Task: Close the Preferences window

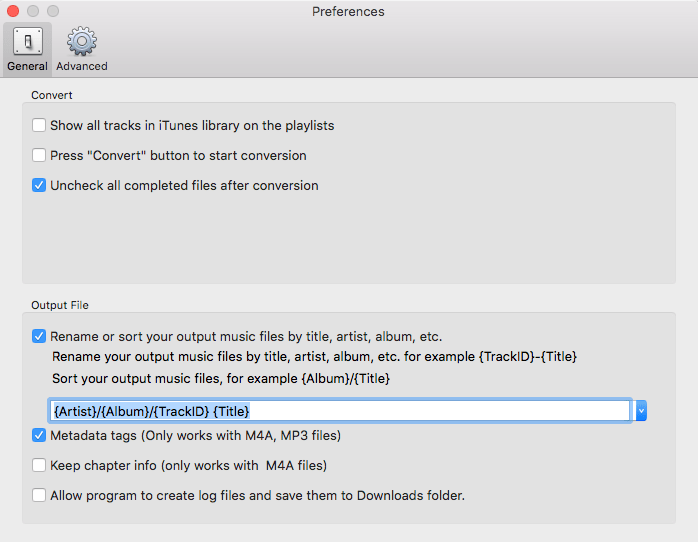Action: [13, 11]
